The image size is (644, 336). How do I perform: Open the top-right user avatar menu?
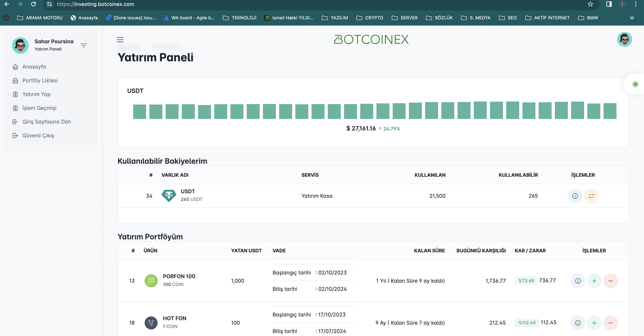tap(624, 39)
